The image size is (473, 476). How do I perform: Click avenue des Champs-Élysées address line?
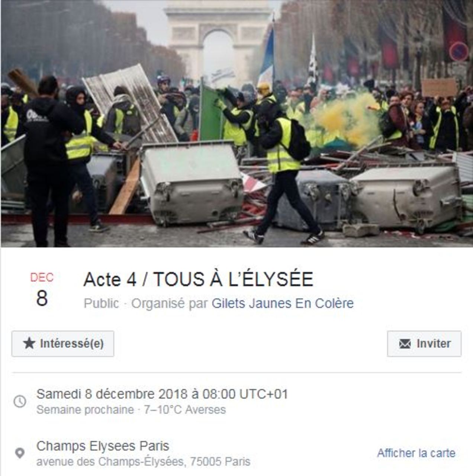(x=143, y=462)
